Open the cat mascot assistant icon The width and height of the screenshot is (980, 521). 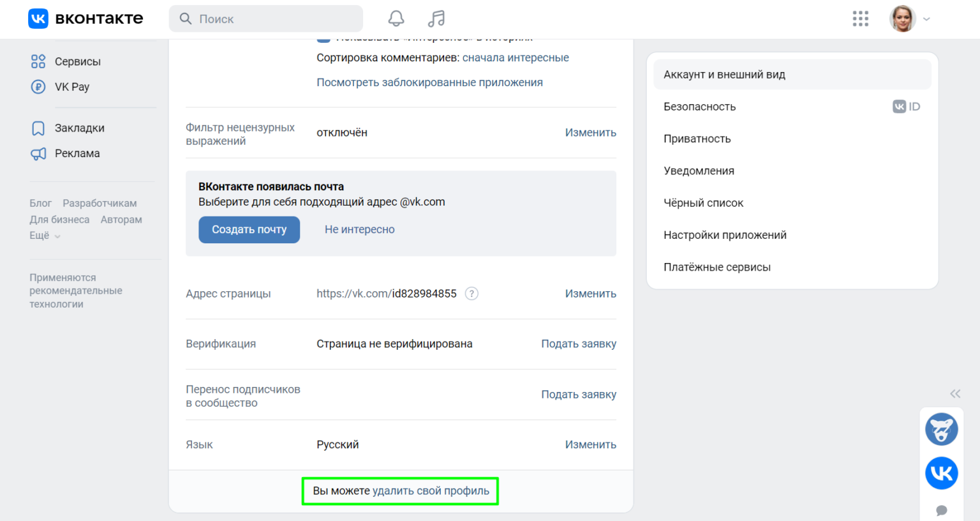(942, 429)
